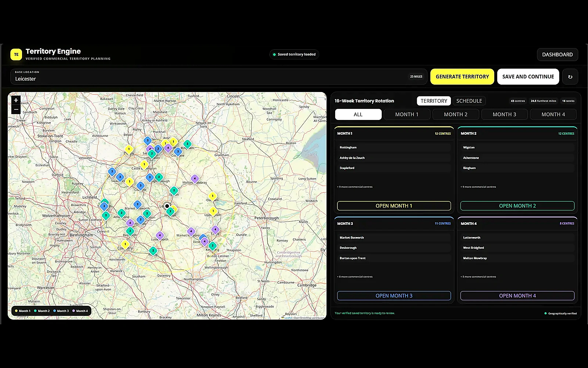Screen dimensions: 588x368
Task: Click Ashby de la Zouch in Month 1
Action: pos(394,158)
